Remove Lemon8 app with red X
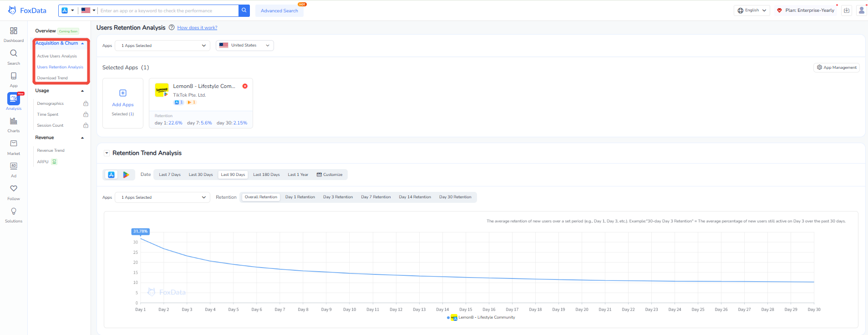Screen dimensions: 868x335 click(x=245, y=86)
